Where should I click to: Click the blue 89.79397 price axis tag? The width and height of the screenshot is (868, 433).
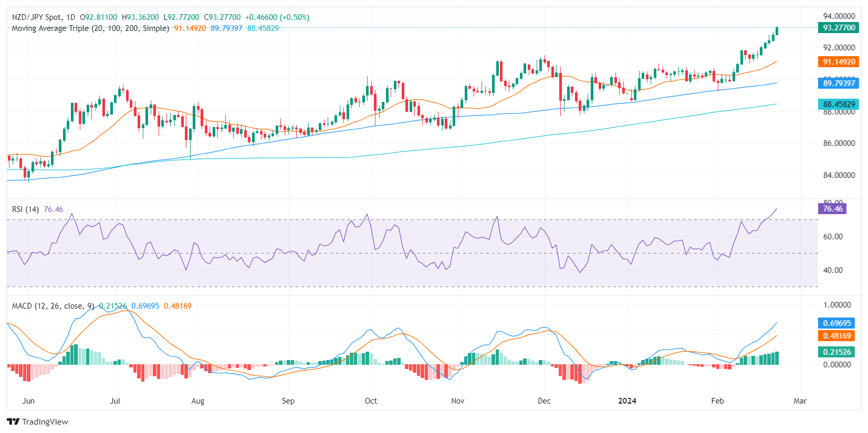click(838, 83)
